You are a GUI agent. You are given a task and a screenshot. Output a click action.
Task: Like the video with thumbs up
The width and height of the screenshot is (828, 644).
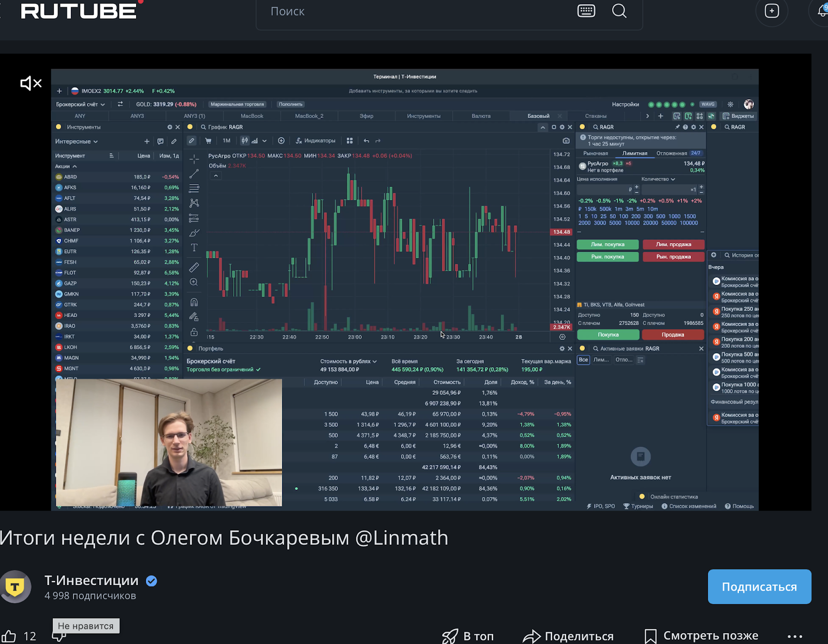click(9, 636)
